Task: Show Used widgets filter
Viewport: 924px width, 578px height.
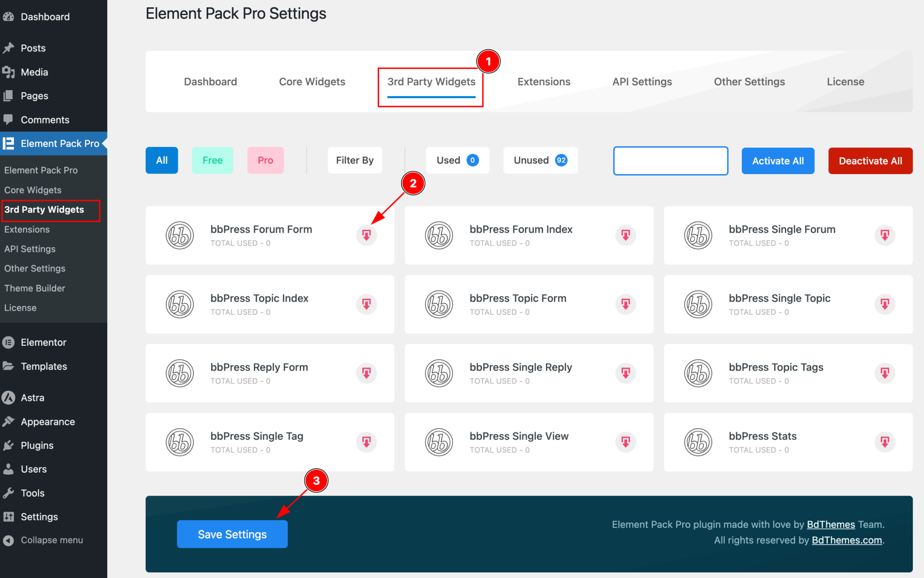Action: (x=457, y=160)
